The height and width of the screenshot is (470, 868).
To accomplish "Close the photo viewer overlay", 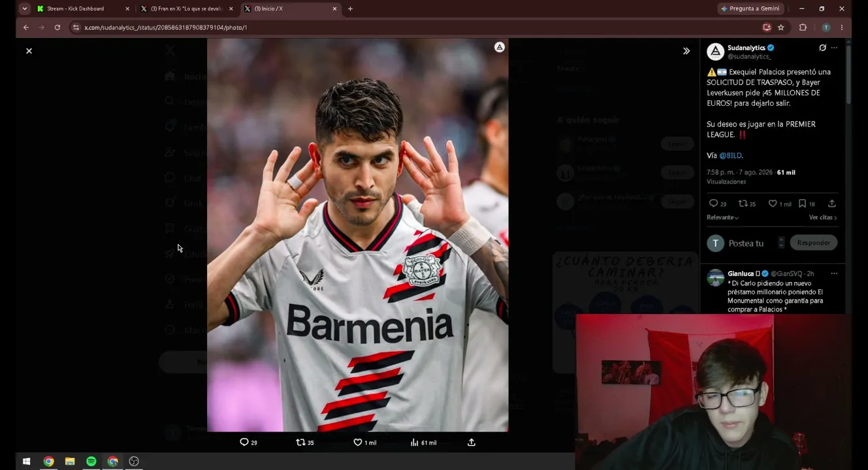I will 29,51.
